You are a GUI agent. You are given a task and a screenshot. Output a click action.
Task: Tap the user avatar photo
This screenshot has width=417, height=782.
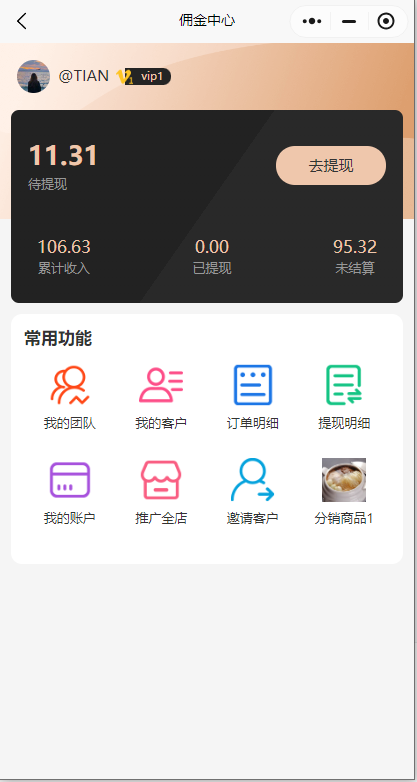tap(33, 76)
